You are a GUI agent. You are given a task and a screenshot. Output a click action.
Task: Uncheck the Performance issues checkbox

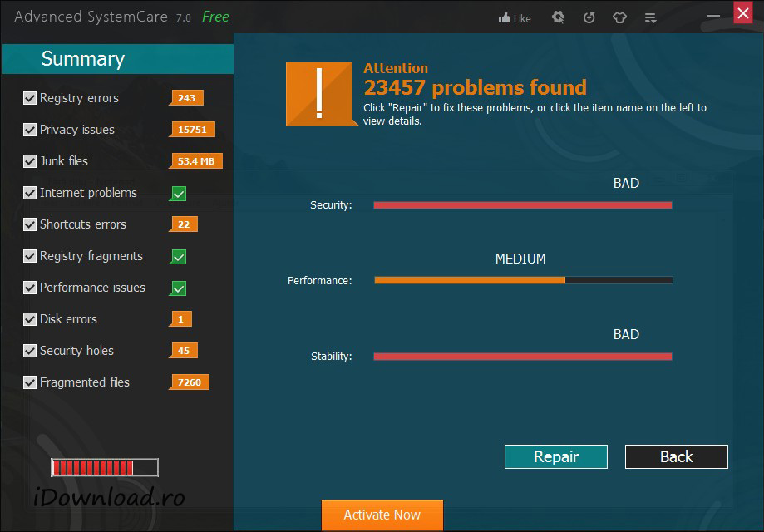tap(30, 288)
